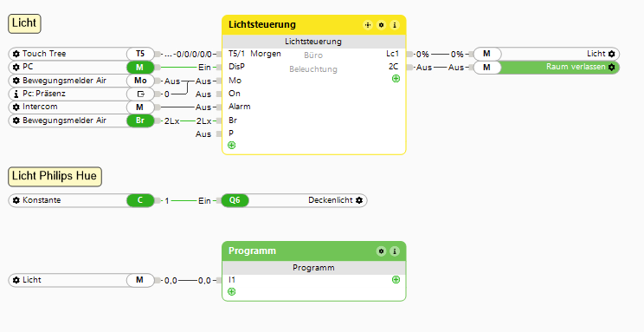Click the Q6 badge of Deckenlicht
The width and height of the screenshot is (644, 332).
click(x=235, y=200)
